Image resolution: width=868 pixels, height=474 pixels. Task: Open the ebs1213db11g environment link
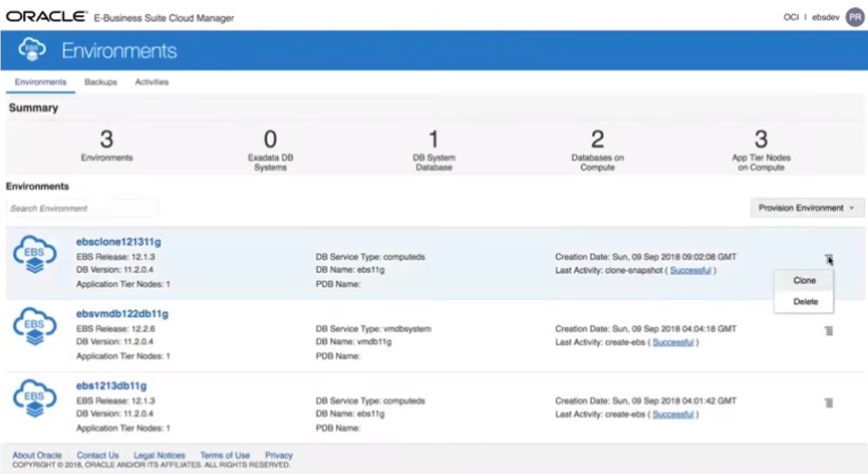coord(112,386)
